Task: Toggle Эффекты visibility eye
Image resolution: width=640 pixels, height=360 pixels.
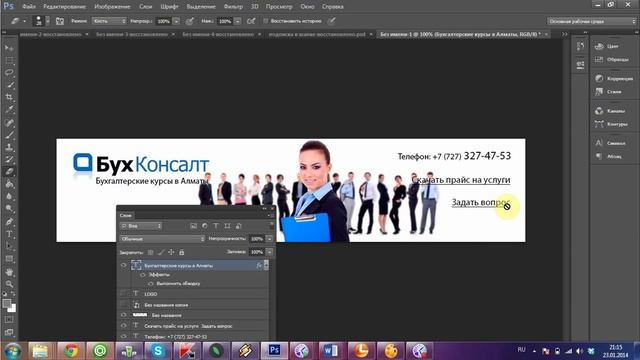Action: point(142,275)
